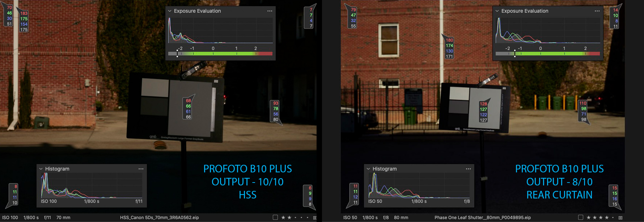Click the ISO 50 histogram graph
This screenshot has height=222, width=644.
click(x=419, y=185)
